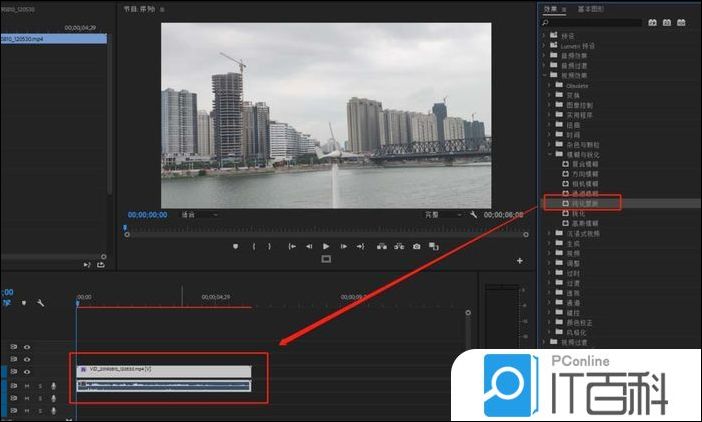The image size is (702, 422).
Task: Open the 节目 monitor panel menu
Action: point(162,9)
